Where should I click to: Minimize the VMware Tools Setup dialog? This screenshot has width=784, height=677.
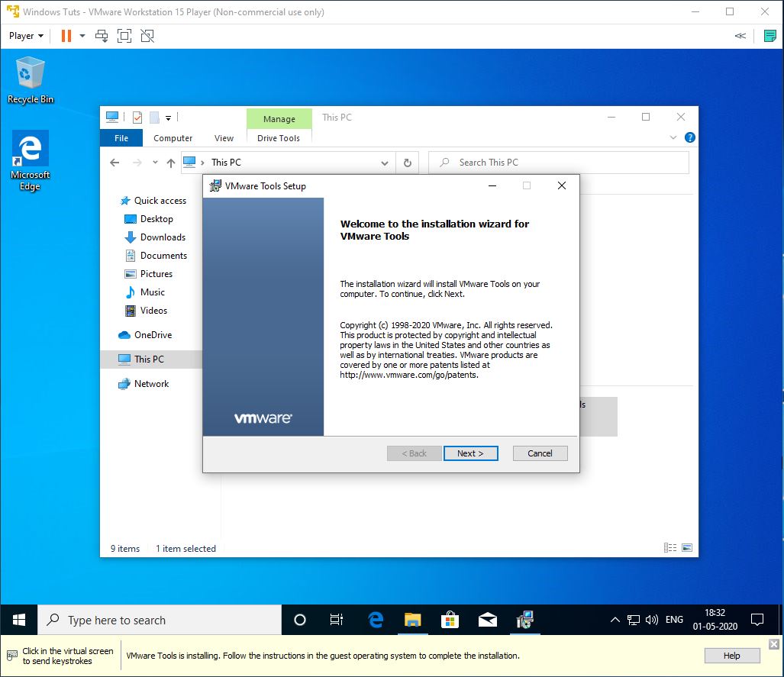click(x=492, y=185)
